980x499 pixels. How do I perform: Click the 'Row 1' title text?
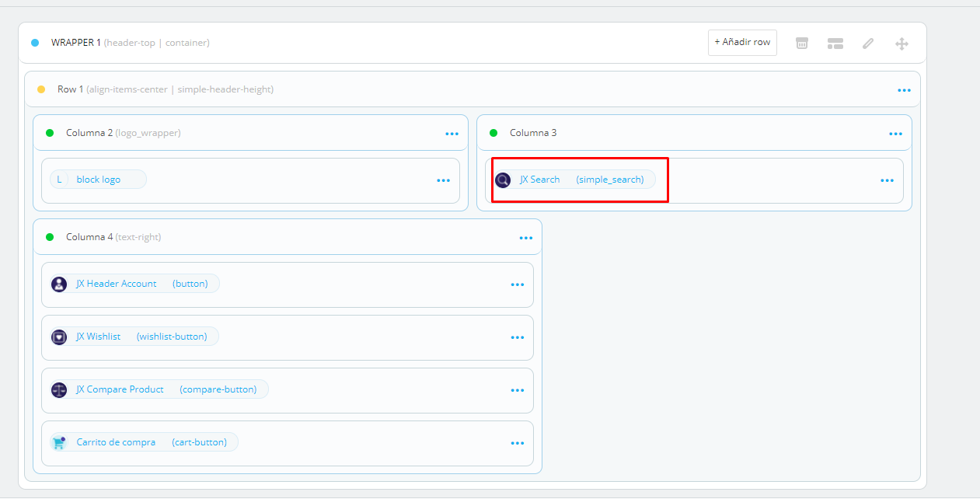coord(71,89)
